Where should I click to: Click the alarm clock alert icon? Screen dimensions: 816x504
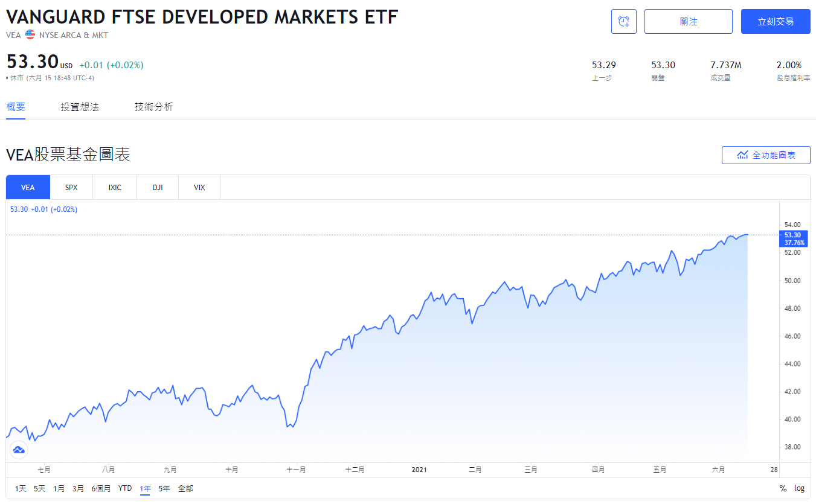624,22
